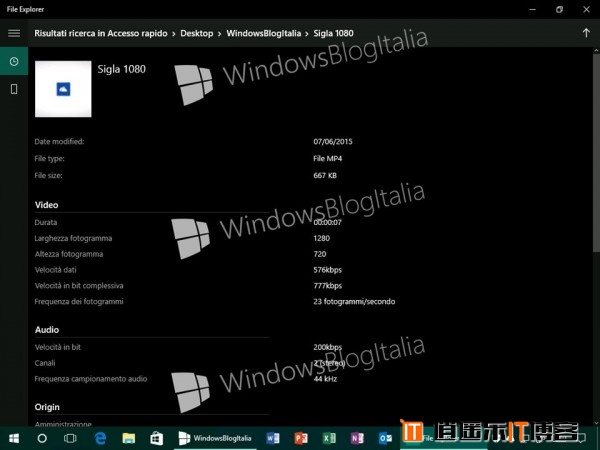Open OneNote from the taskbar
This screenshot has height=450, width=600.
tap(357, 438)
